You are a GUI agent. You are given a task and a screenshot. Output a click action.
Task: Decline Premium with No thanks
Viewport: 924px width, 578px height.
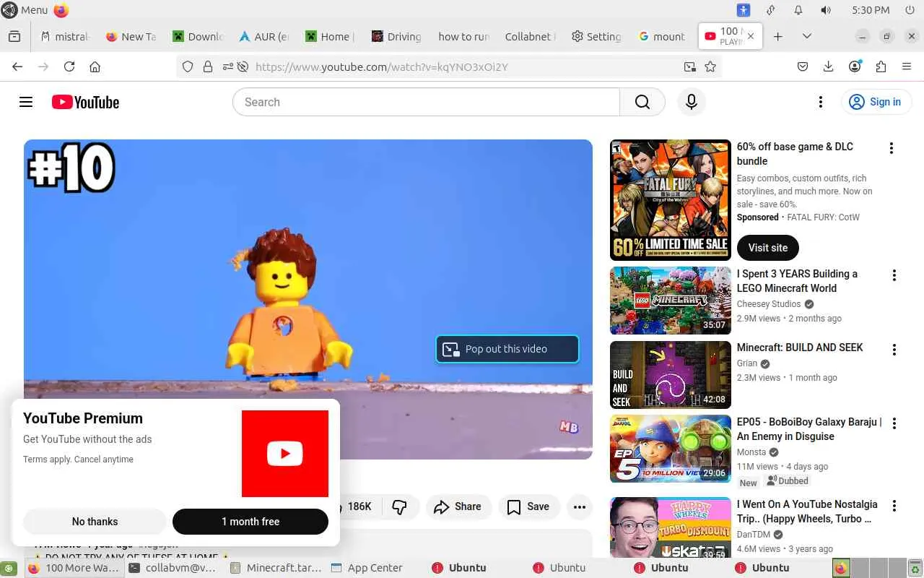95,522
